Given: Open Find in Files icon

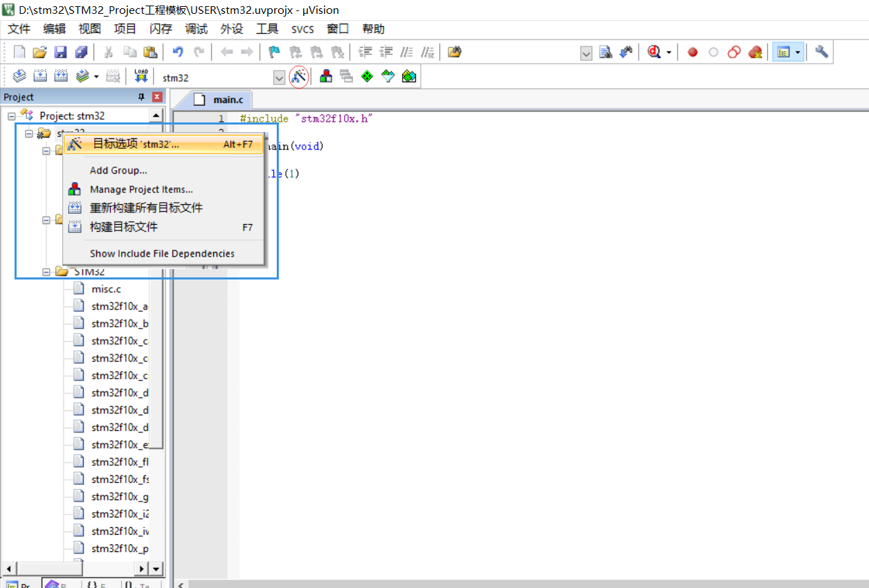Looking at the screenshot, I should tap(454, 52).
